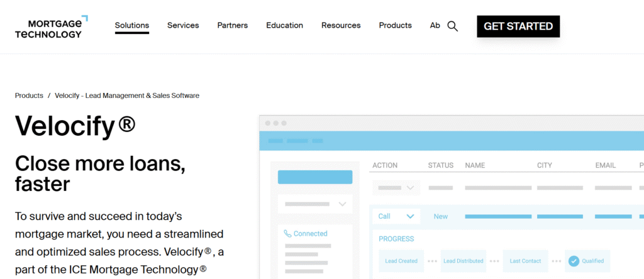Click the Lead Created progress step
This screenshot has width=644, height=279.
[401, 261]
